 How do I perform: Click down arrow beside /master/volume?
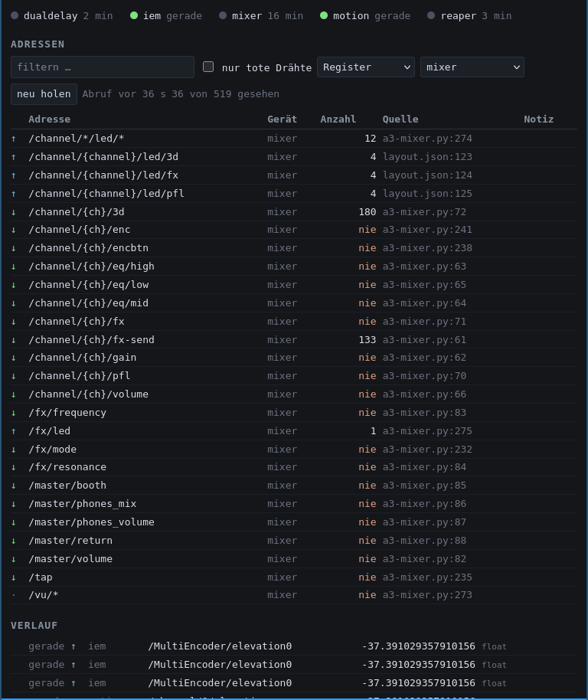(x=13, y=559)
